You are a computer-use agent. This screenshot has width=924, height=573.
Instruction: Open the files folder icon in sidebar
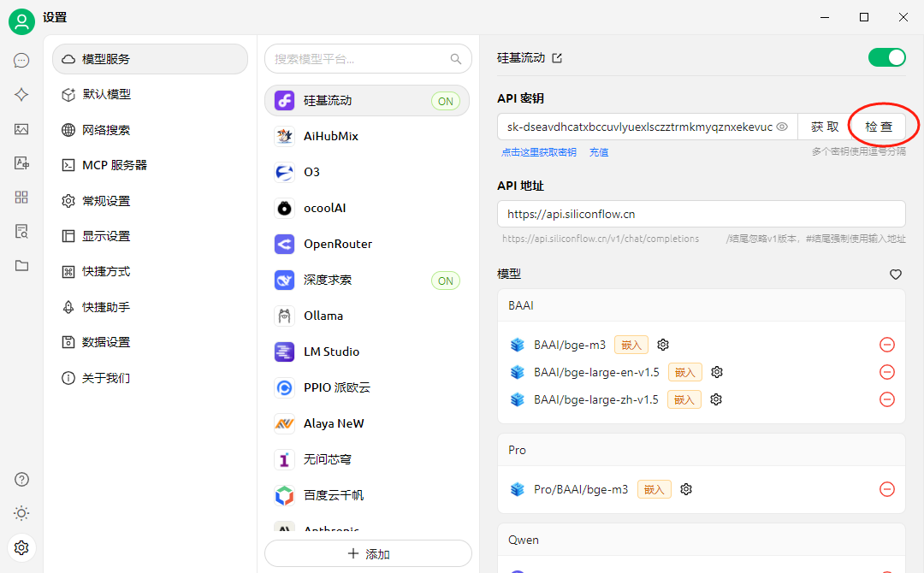[x=21, y=265]
